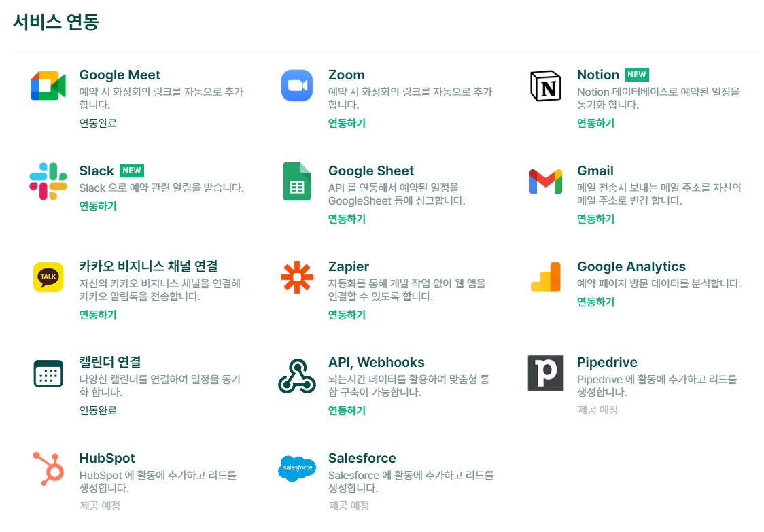The image size is (764, 532).
Task: Click the Zapier title text
Action: [x=349, y=267]
